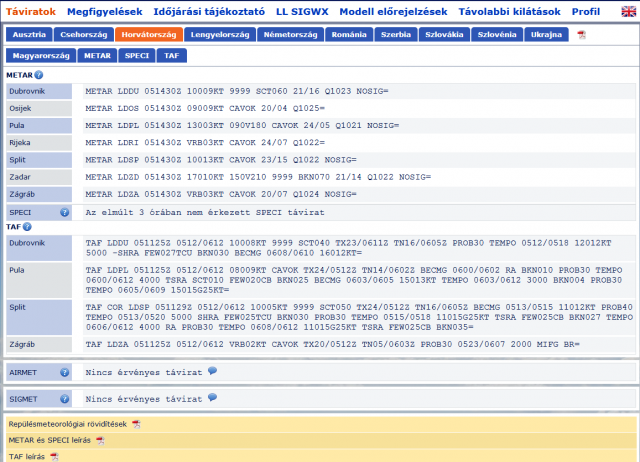
Task: Click Osijek in the METAR list
Action: coord(39,108)
